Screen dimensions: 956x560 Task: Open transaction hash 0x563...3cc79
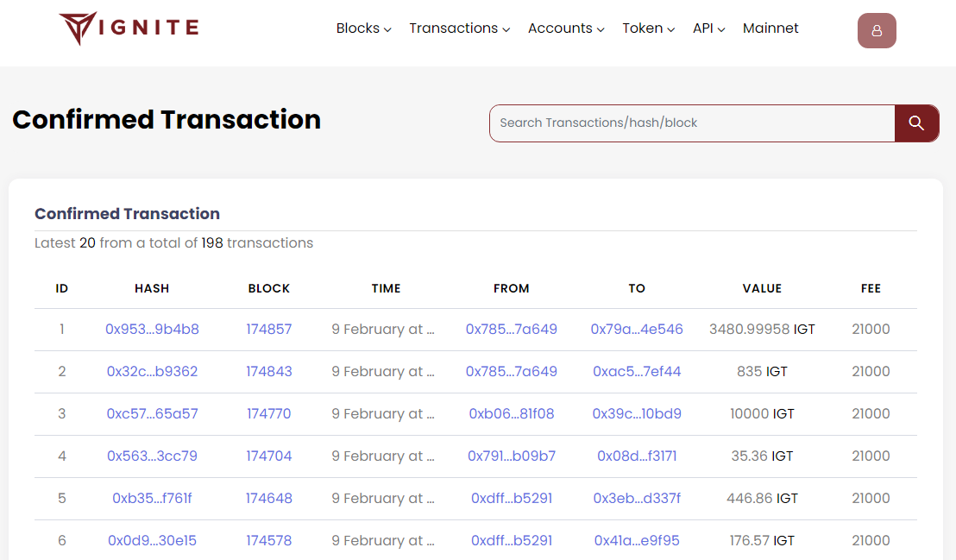coord(152,456)
